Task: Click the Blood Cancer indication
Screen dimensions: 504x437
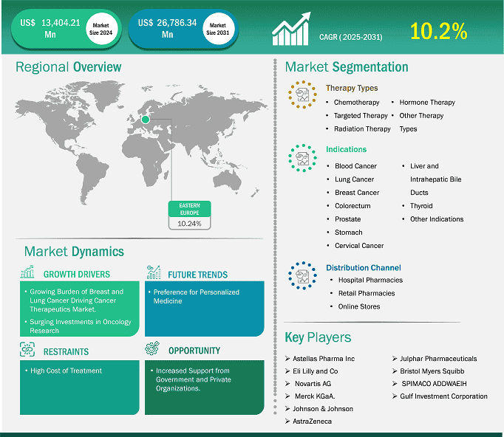Action: tap(355, 166)
